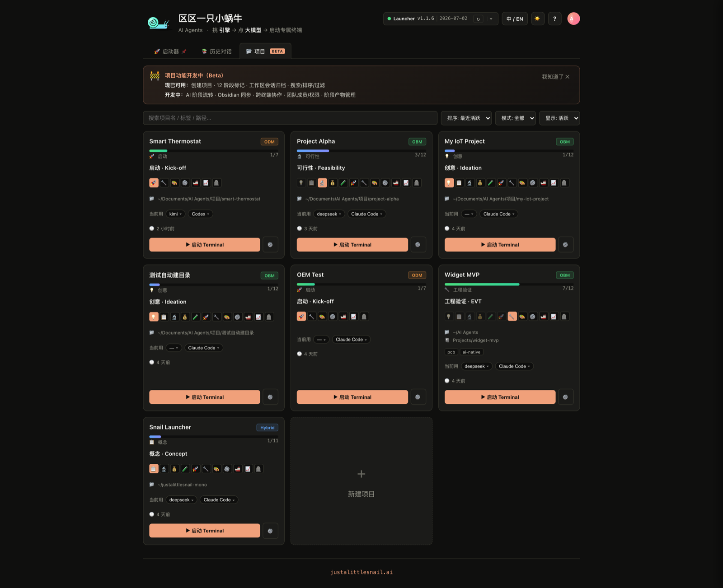
Task: Select the lightbulb stage icon on My IoT Project
Action: 449,183
